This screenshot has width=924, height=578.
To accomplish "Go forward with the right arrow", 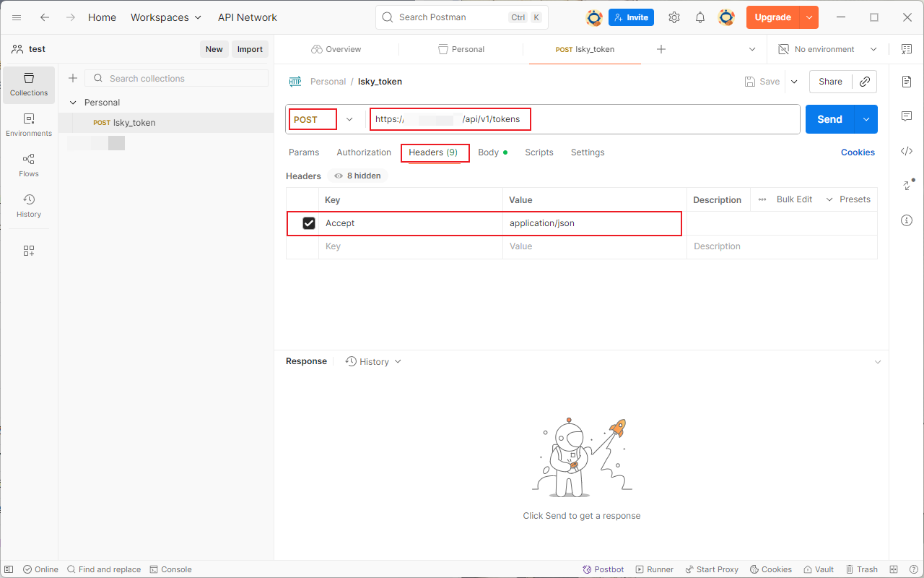I will point(70,17).
